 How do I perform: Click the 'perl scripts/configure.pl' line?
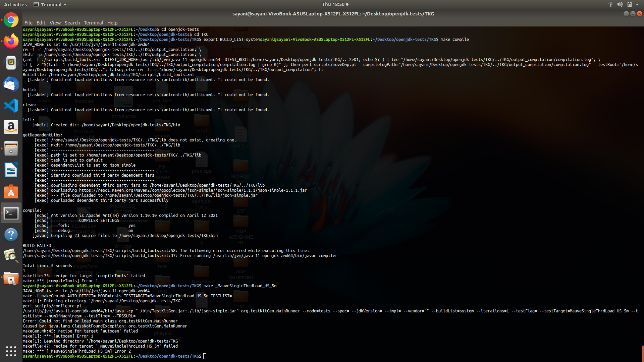[52, 306]
